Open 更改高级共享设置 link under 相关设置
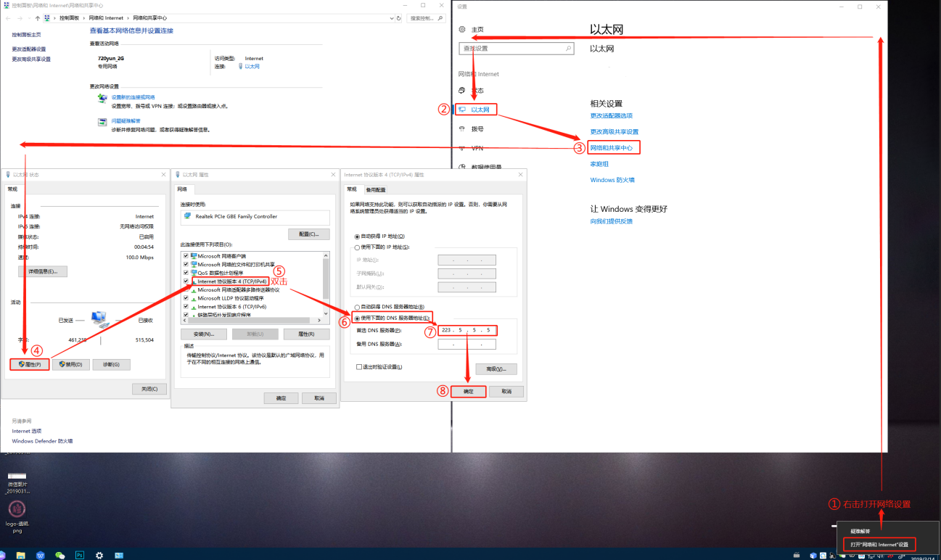This screenshot has width=941, height=560. pyautogui.click(x=615, y=131)
